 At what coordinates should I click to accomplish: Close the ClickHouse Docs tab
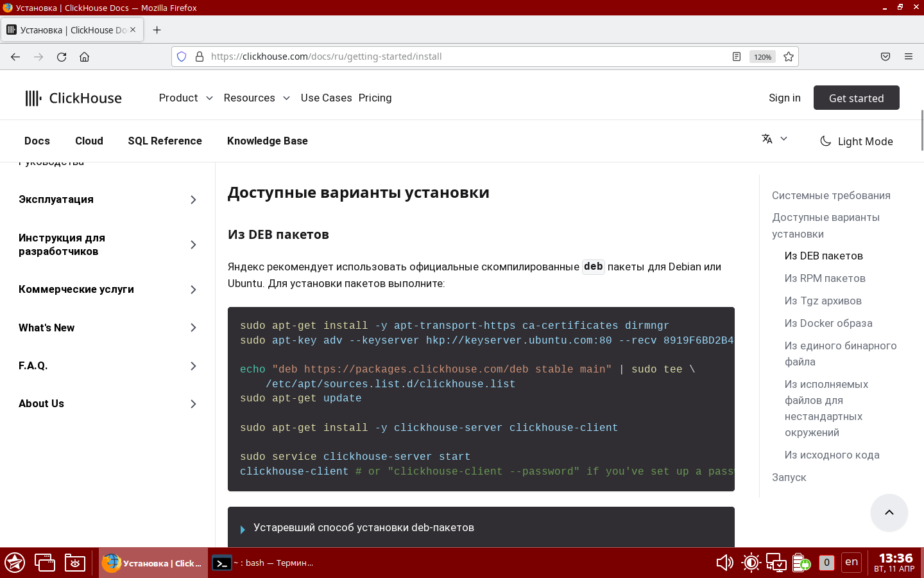pos(133,30)
